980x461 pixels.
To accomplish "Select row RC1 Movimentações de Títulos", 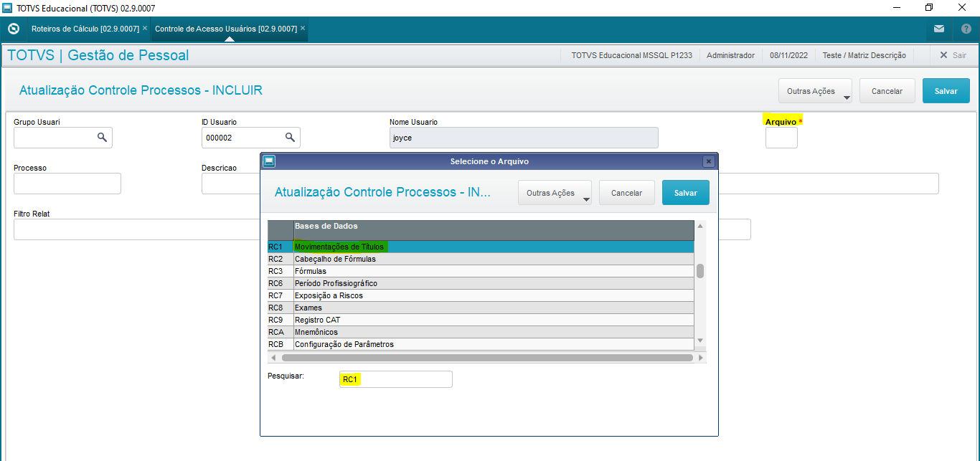I will pyautogui.click(x=481, y=247).
